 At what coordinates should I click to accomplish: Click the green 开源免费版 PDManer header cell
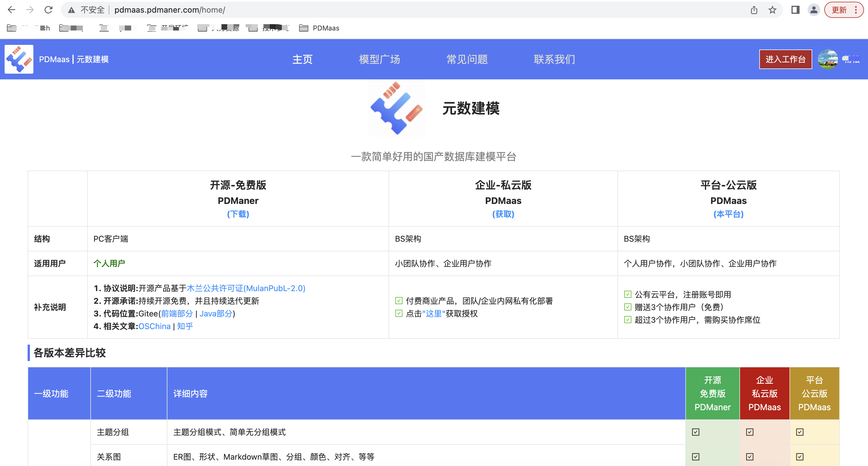coord(713,394)
